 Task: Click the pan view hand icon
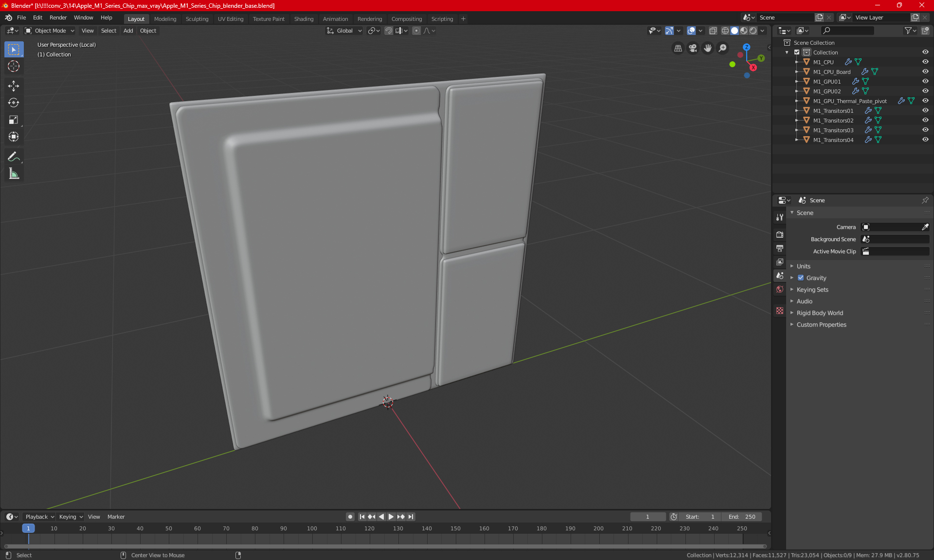pos(708,48)
